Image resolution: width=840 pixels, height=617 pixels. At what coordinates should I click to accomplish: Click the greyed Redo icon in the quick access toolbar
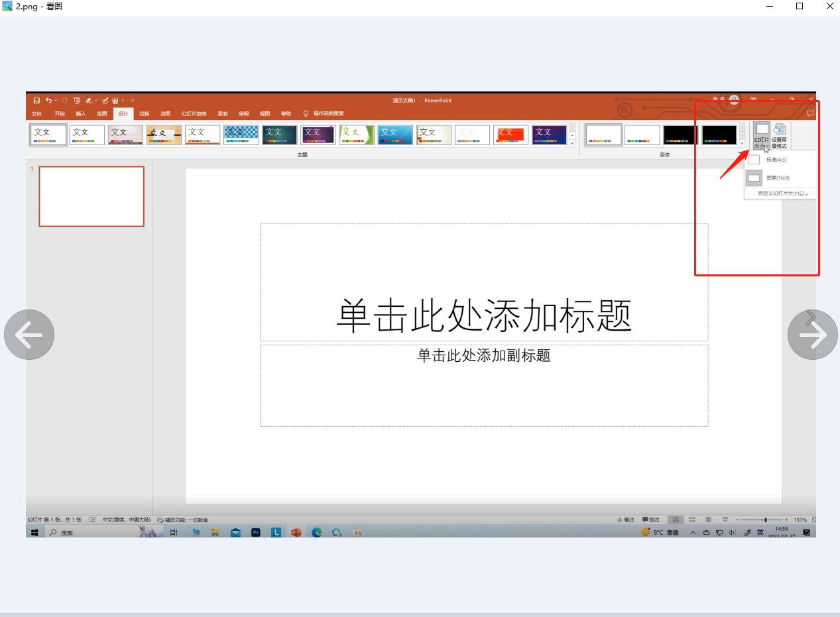64,101
